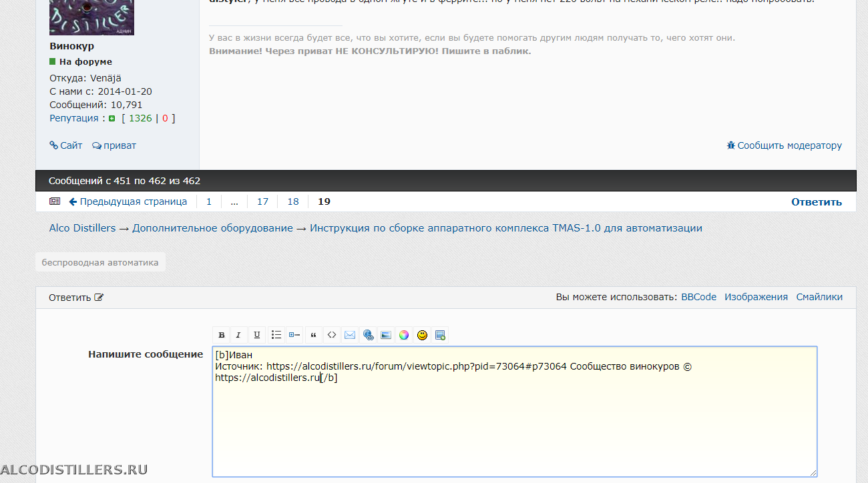The image size is (868, 483).
Task: Click Ответить link beside pagination
Action: pos(817,201)
